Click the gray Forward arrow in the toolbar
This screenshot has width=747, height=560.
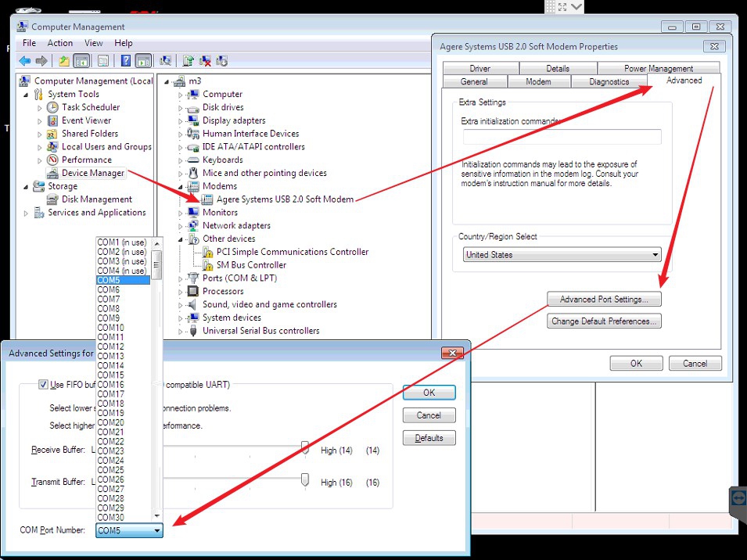41,61
